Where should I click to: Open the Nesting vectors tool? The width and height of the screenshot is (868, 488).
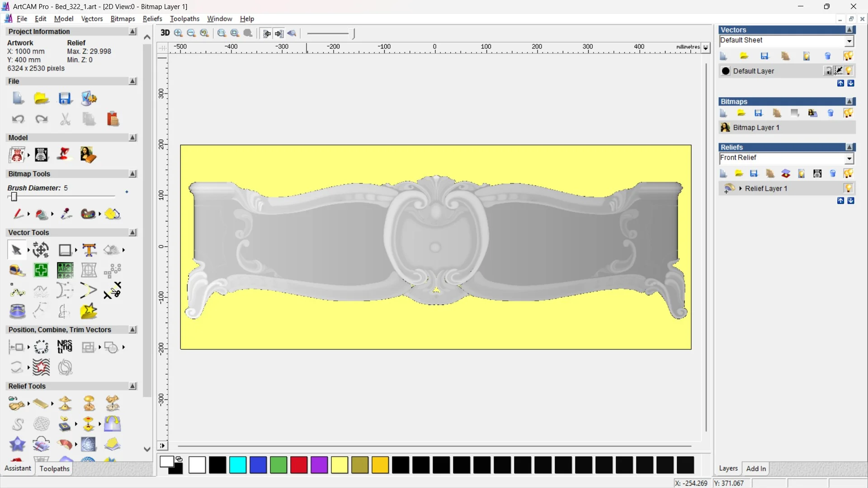coord(65,347)
